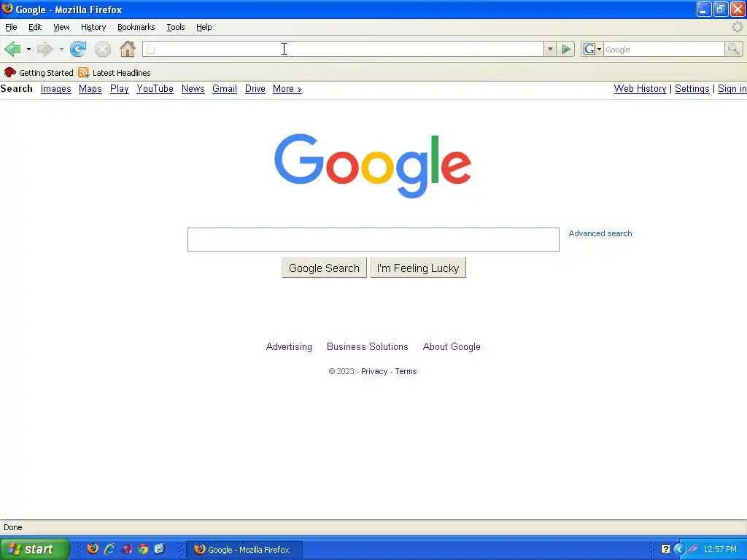Click the magnifier search icon in toolbar

(x=734, y=49)
